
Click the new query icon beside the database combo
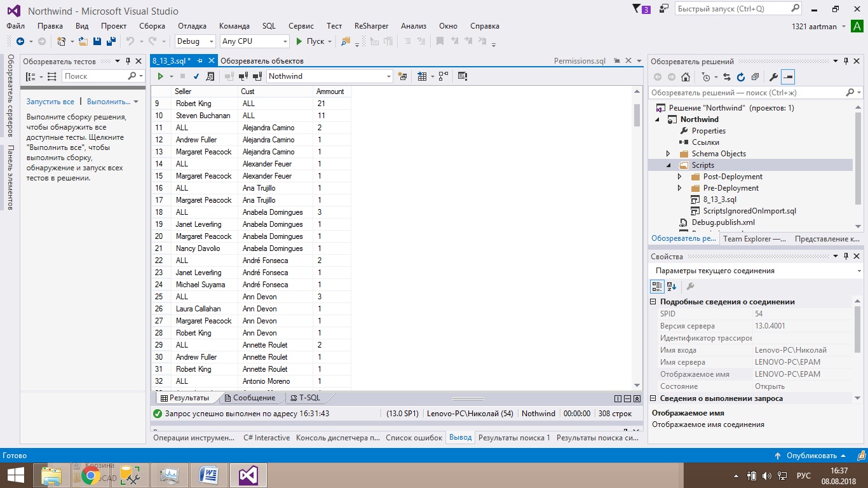pyautogui.click(x=402, y=76)
